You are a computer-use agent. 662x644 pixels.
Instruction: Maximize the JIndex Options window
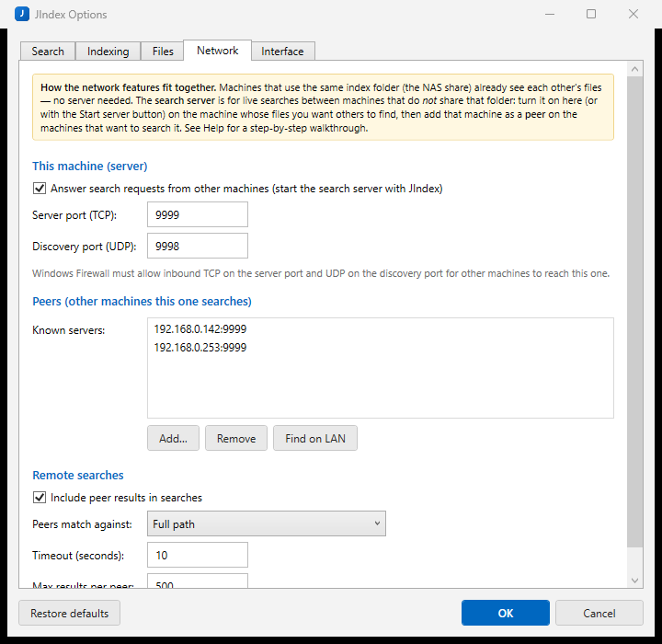(x=591, y=14)
